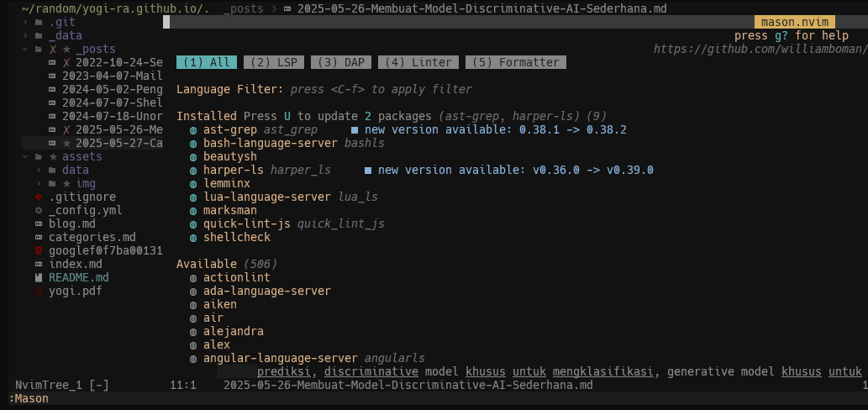
Task: Click the gear icon next to _config.yml
Action: pyautogui.click(x=39, y=210)
